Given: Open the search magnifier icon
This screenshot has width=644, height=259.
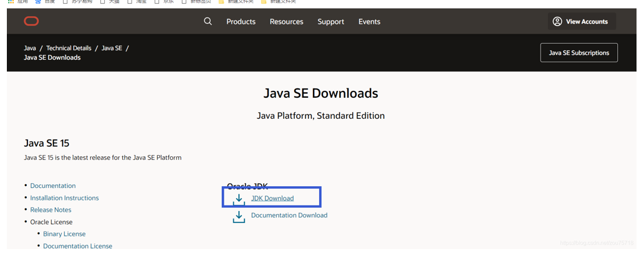Looking at the screenshot, I should click(208, 21).
